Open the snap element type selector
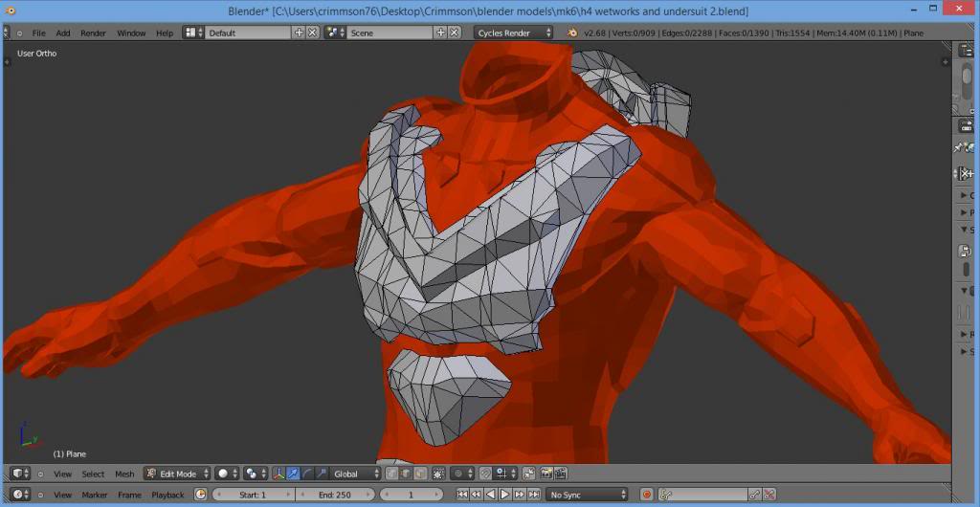 coord(505,474)
